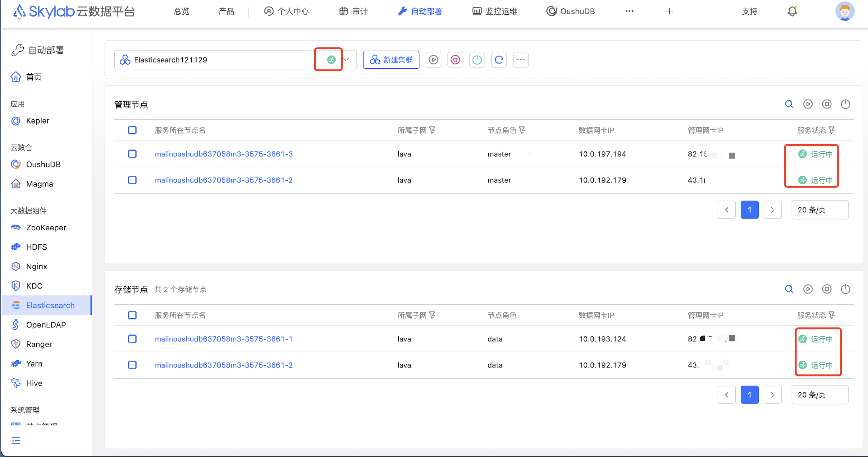Filter 服务状态 column in 管理节点 table

click(x=832, y=130)
